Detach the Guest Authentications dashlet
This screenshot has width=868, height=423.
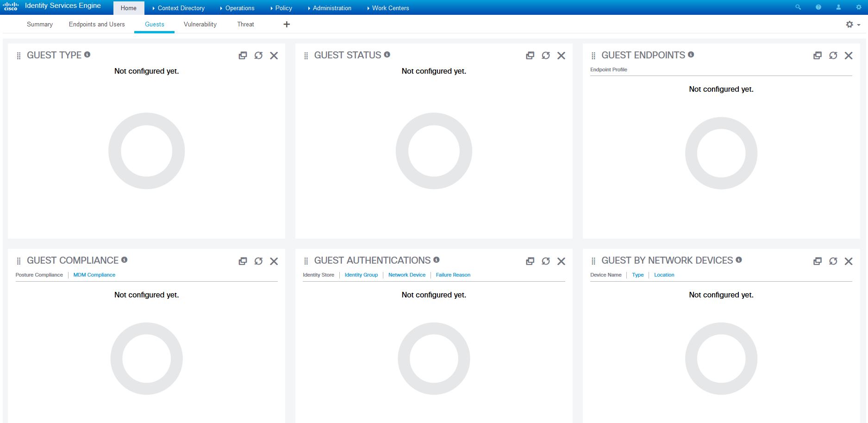(x=530, y=261)
